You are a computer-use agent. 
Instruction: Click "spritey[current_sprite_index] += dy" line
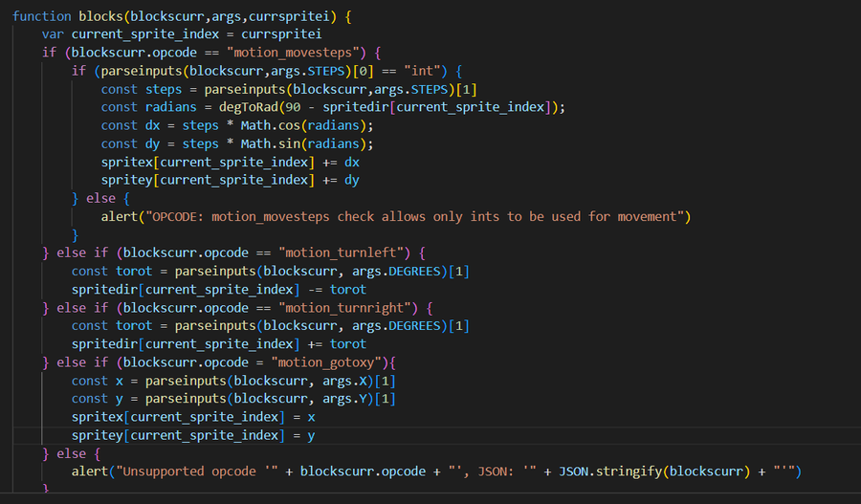click(230, 180)
